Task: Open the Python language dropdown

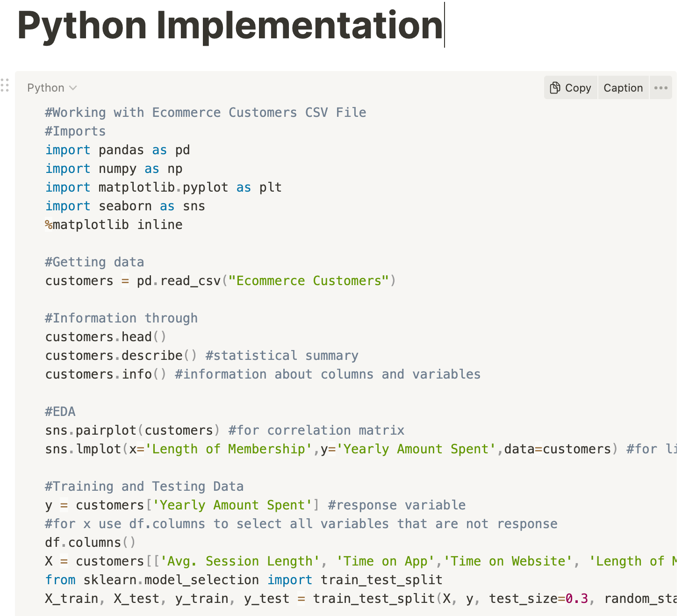Action: [x=52, y=88]
